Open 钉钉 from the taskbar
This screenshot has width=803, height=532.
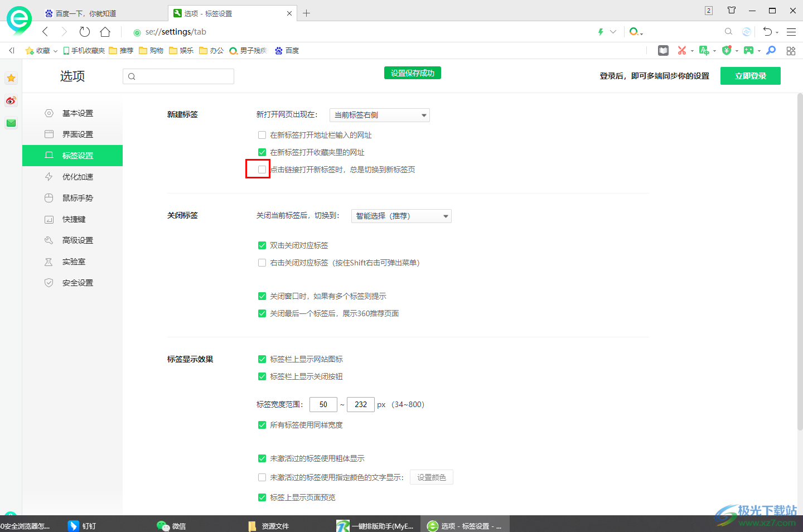coord(82,525)
